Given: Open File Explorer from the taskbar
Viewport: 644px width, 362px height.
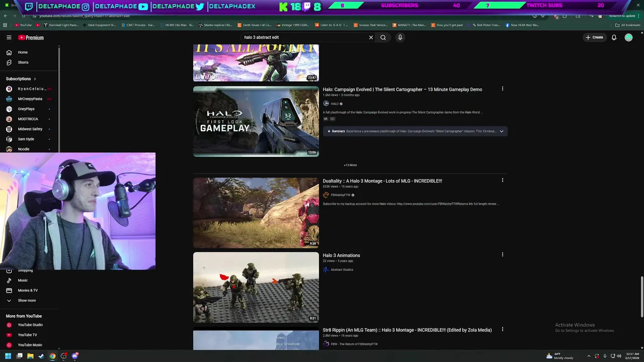Looking at the screenshot, I should (30, 356).
